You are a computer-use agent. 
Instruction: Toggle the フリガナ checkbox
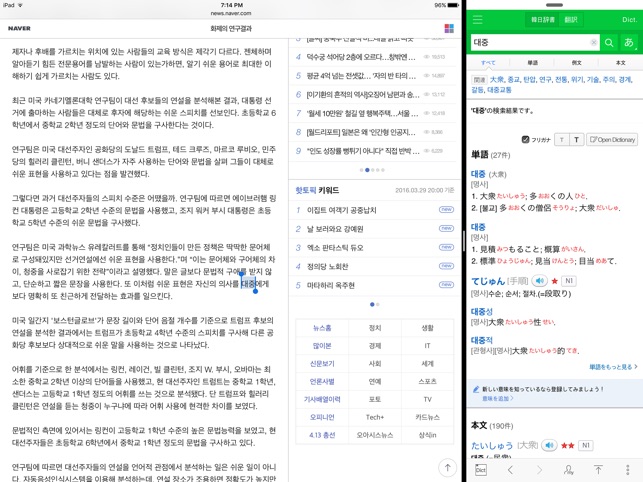point(525,140)
